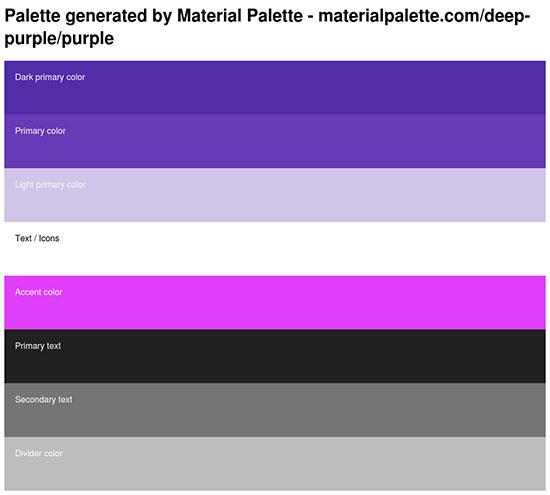This screenshot has width=550, height=495.
Task: Click the "Secondary text" label text
Action: click(43, 400)
